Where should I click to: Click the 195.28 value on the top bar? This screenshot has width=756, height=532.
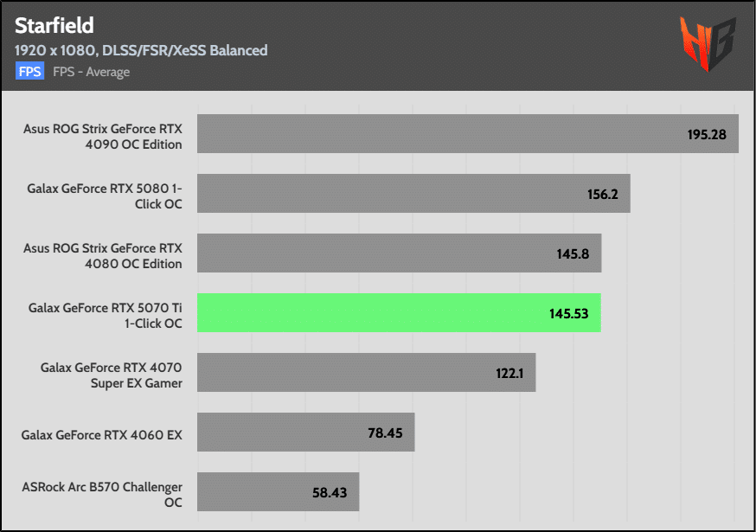pyautogui.click(x=707, y=135)
